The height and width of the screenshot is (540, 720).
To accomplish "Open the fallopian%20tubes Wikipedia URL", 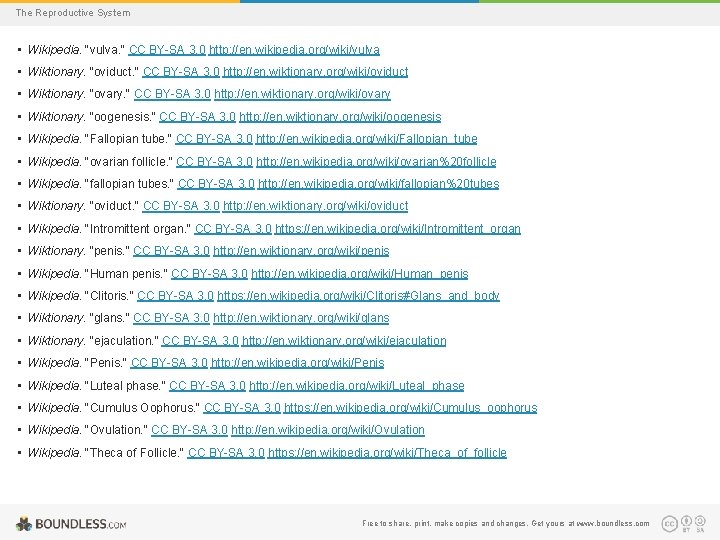I will pyautogui.click(x=378, y=184).
